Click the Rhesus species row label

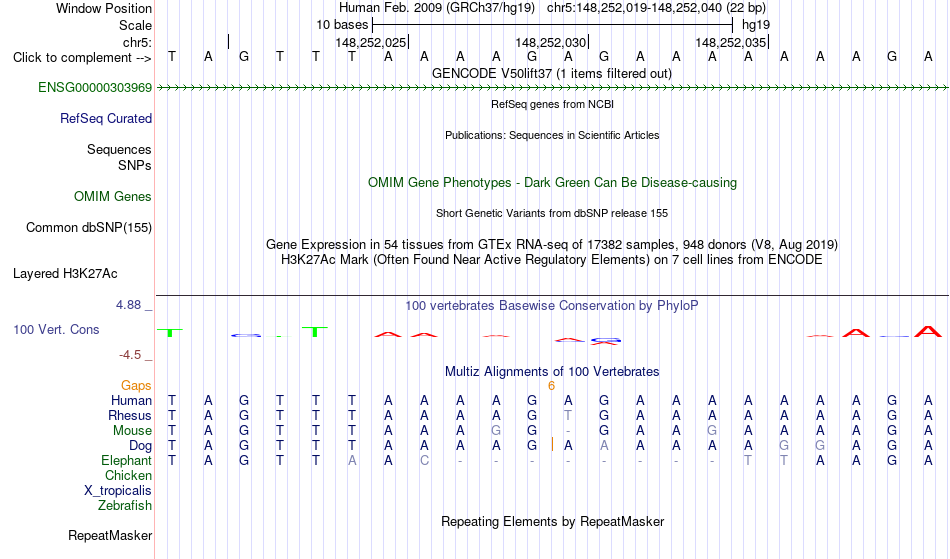tap(130, 415)
